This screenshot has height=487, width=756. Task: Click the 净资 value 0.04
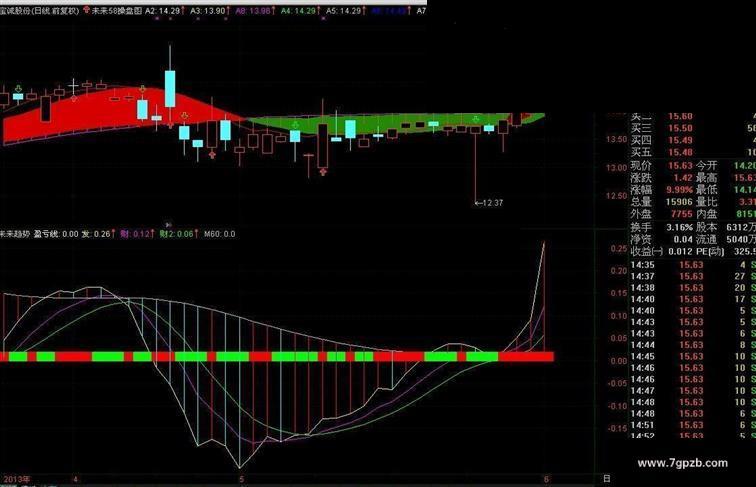(683, 239)
